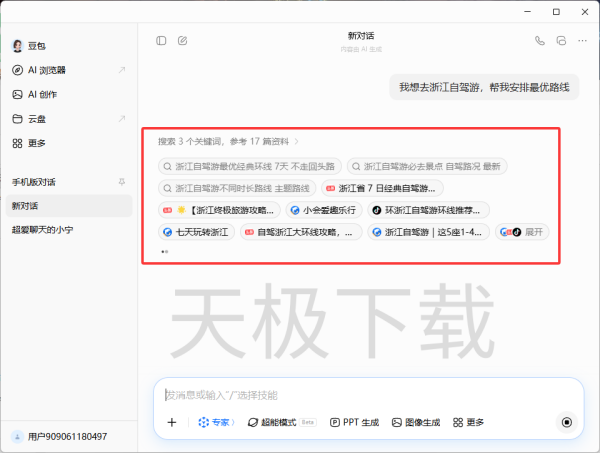Select 新对话 in the sidebar list
This screenshot has width=600, height=453.
[26, 206]
